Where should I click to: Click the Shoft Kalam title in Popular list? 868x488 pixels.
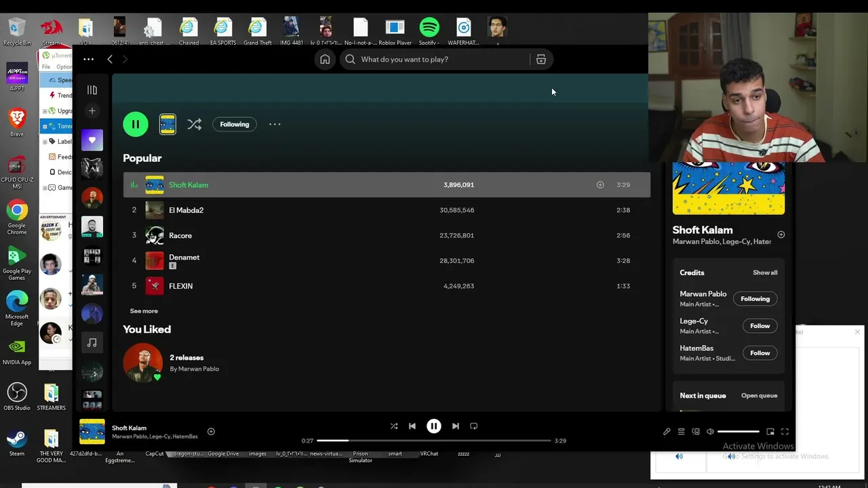pyautogui.click(x=189, y=185)
